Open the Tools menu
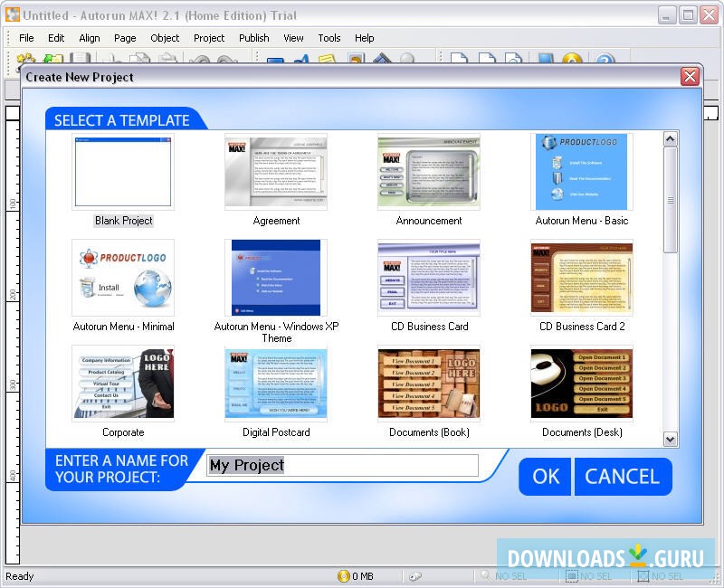The image size is (724, 588). pos(329,38)
